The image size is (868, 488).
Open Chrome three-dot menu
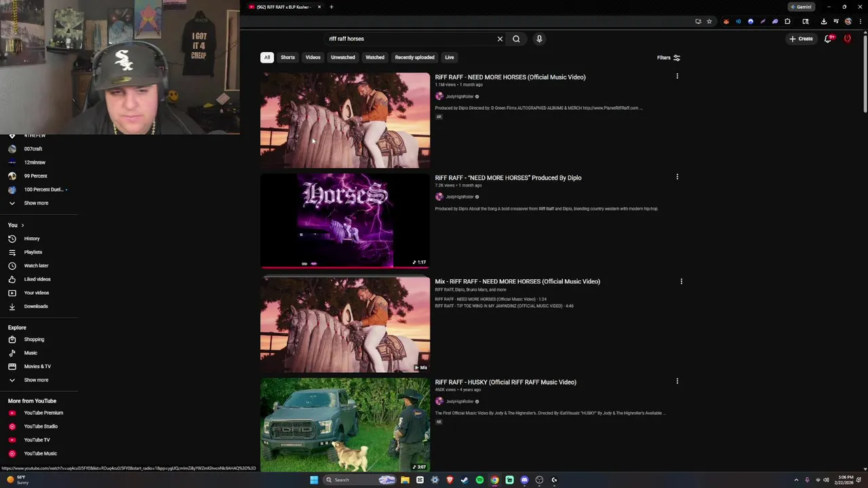860,21
